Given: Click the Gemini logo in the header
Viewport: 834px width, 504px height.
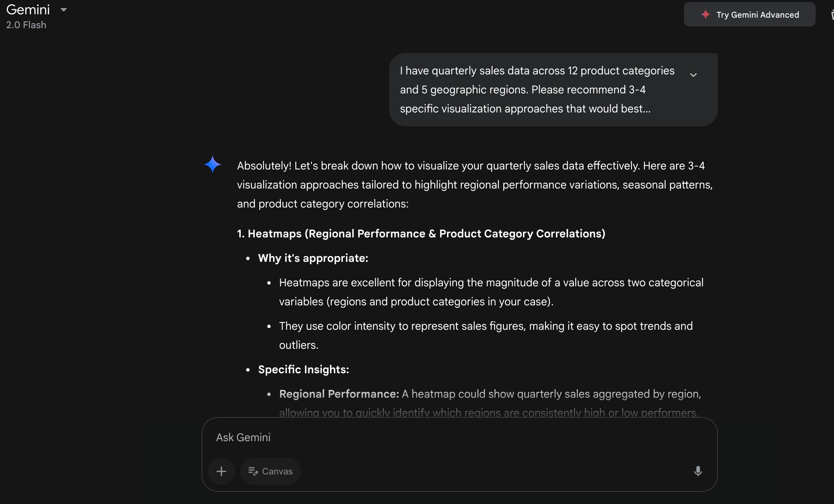Looking at the screenshot, I should pyautogui.click(x=28, y=10).
